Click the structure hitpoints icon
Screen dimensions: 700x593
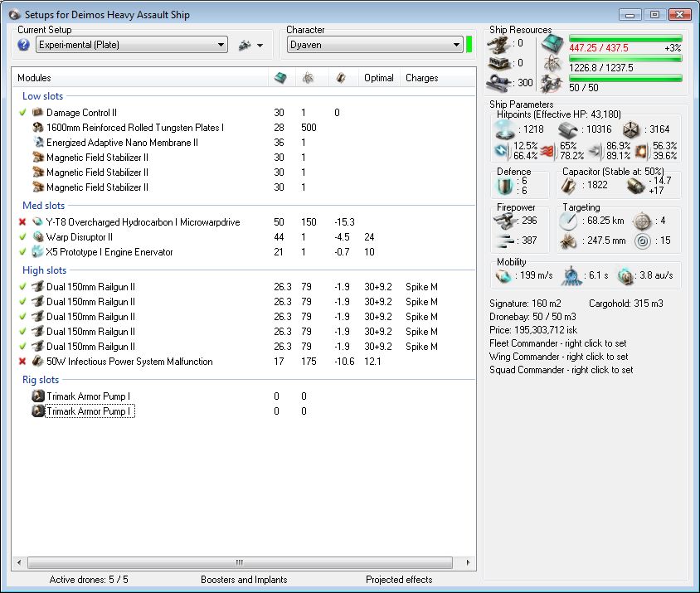(631, 129)
